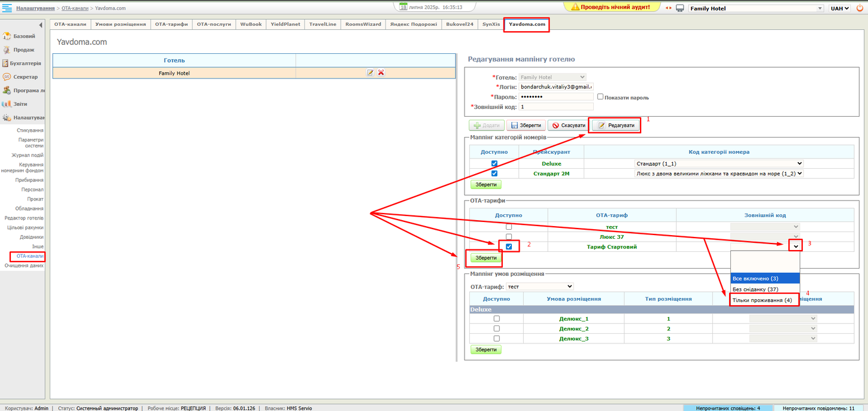This screenshot has width=868, height=411.
Task: Click the red delete icon for Family Hotel
Action: (x=381, y=72)
